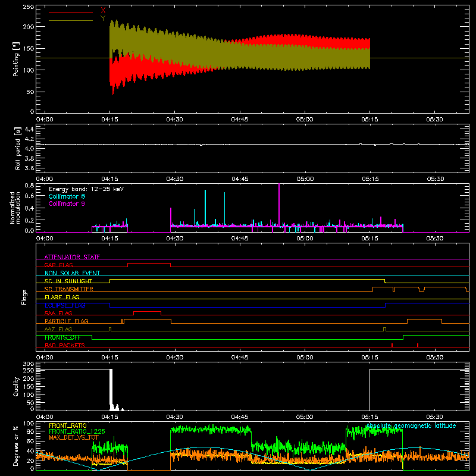Click the '05:00' tick label under the Roll period plot

305,179
